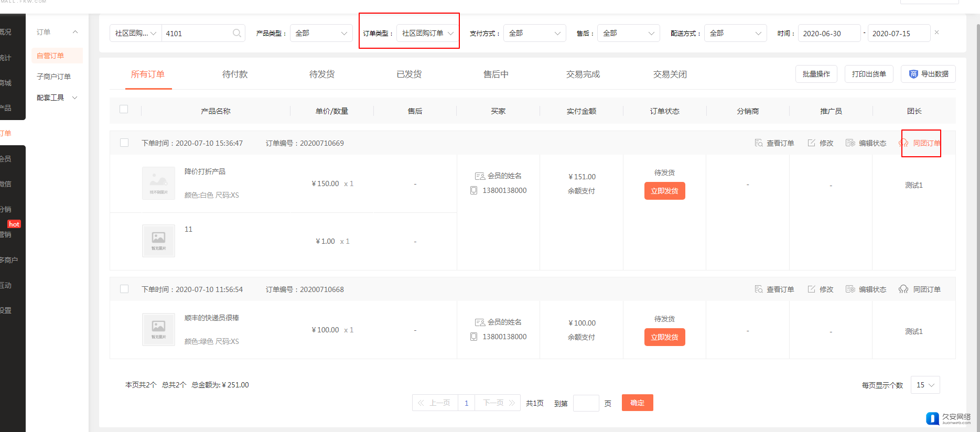Open the 社区团购 search-type dropdown

136,33
